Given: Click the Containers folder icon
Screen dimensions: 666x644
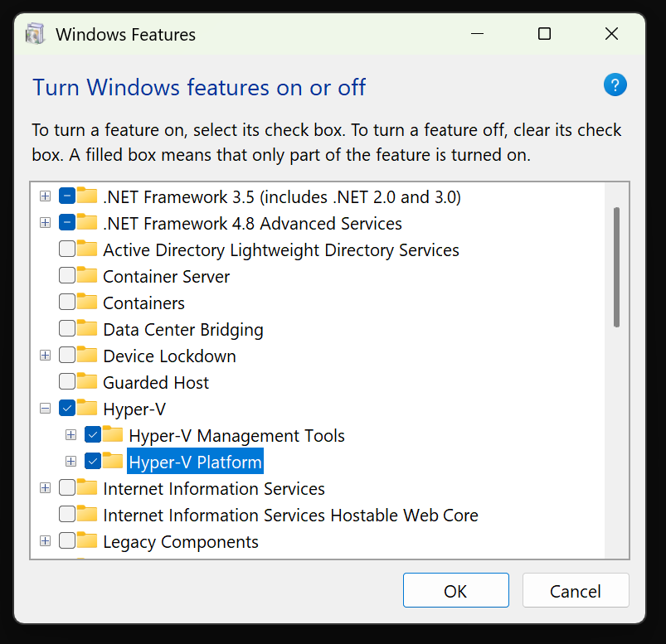Looking at the screenshot, I should click(x=87, y=303).
